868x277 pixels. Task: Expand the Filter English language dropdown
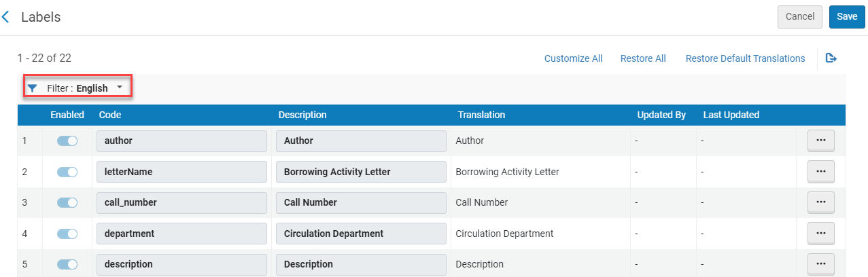click(x=119, y=88)
